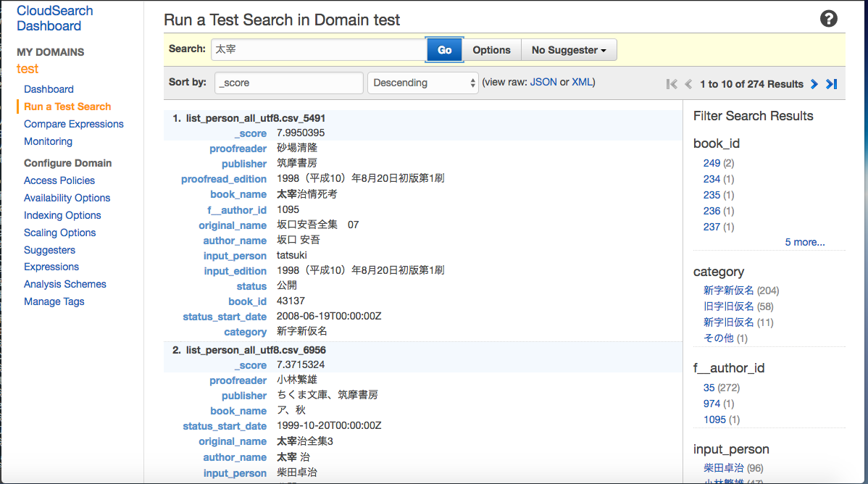Open Access Policies settings
The height and width of the screenshot is (484, 868).
(x=59, y=180)
